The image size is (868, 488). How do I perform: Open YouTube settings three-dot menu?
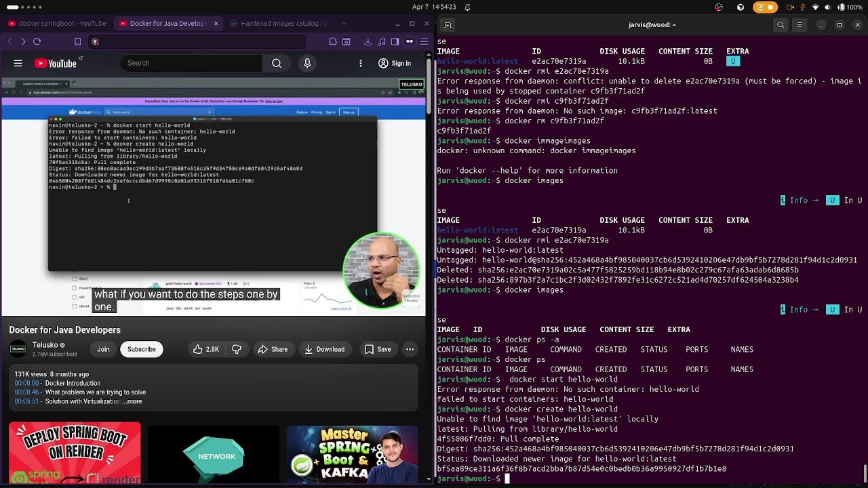[361, 63]
